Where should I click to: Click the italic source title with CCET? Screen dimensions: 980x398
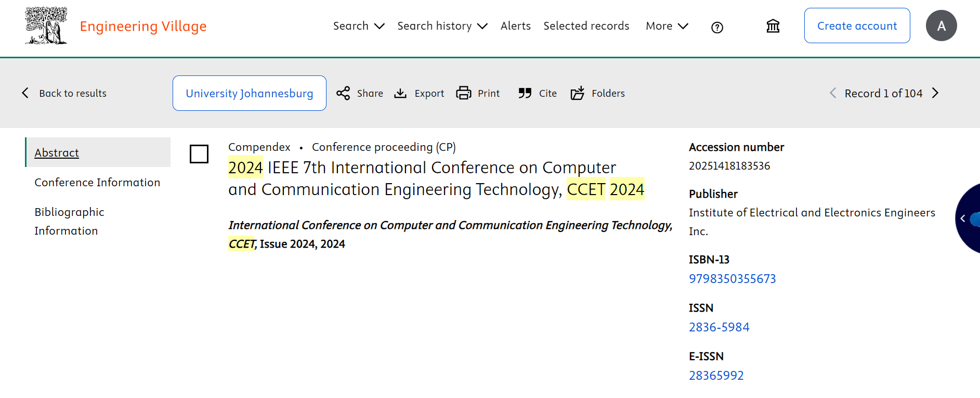(x=450, y=235)
